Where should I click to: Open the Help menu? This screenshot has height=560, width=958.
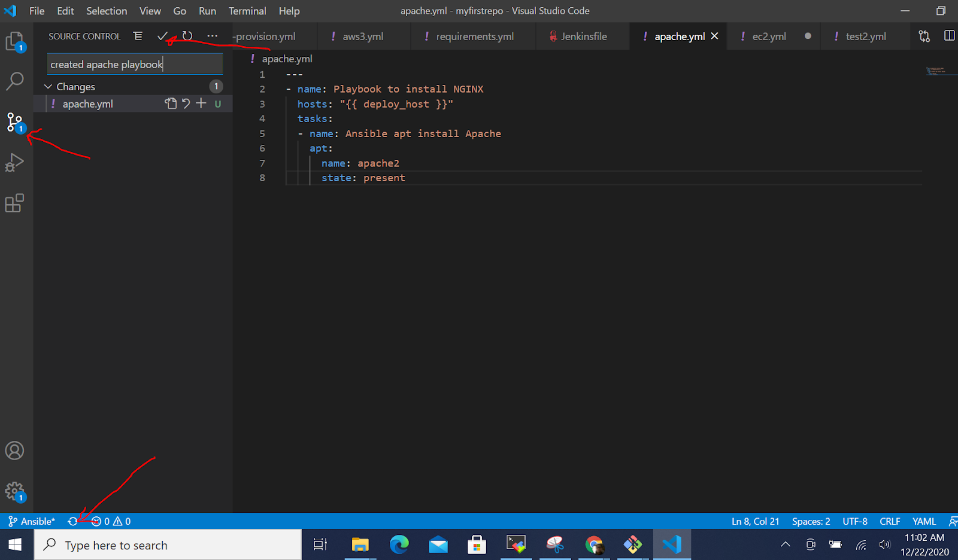[x=289, y=11]
